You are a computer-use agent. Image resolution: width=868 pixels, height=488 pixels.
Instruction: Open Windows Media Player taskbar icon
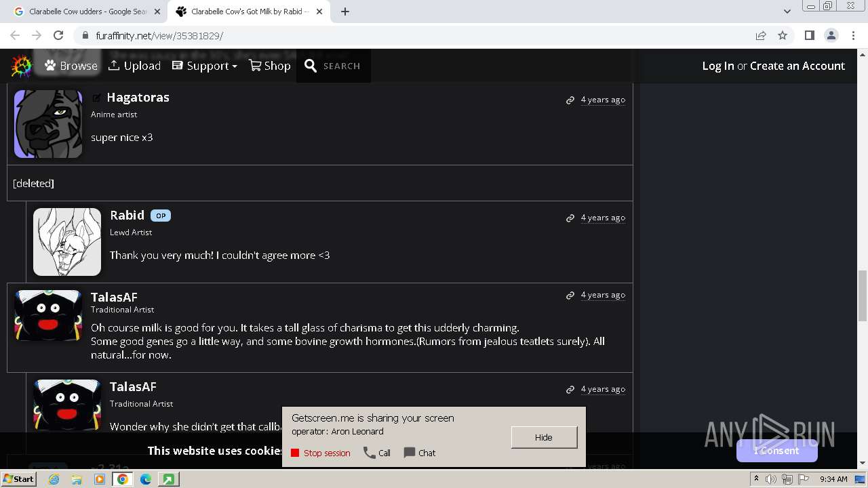pos(100,479)
